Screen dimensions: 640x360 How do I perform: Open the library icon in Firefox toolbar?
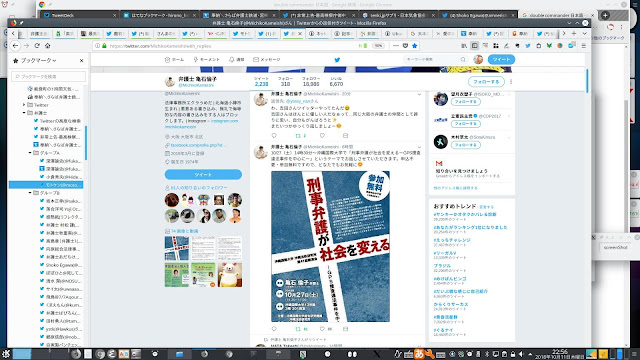click(464, 46)
